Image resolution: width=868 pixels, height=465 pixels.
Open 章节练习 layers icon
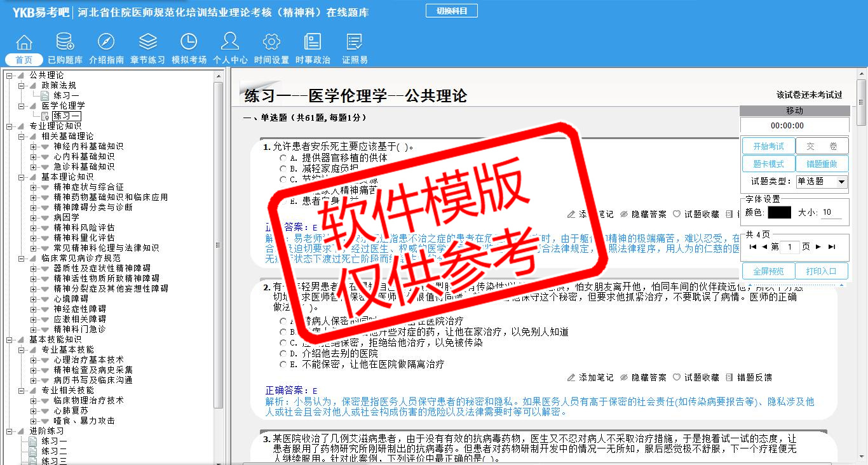[x=147, y=43]
